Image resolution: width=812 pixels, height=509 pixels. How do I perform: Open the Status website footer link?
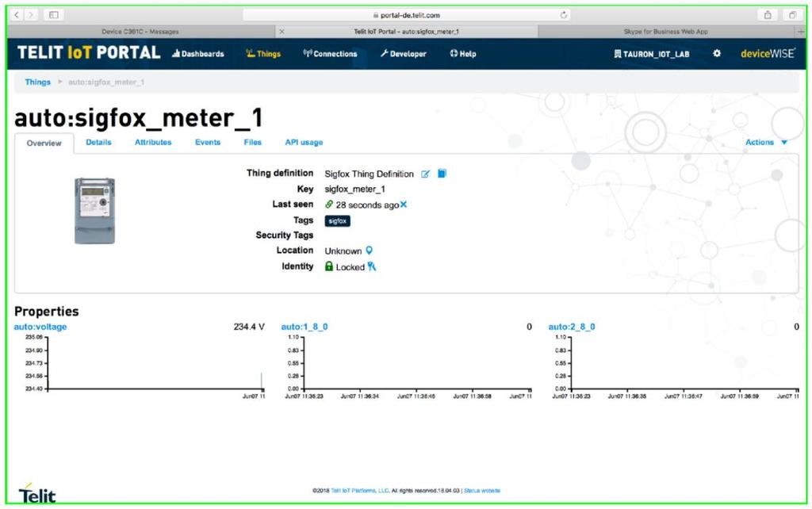coord(482,490)
